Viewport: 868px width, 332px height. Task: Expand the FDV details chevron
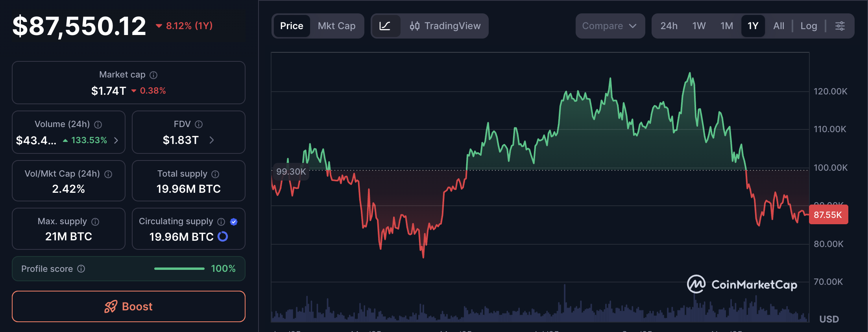click(x=212, y=140)
